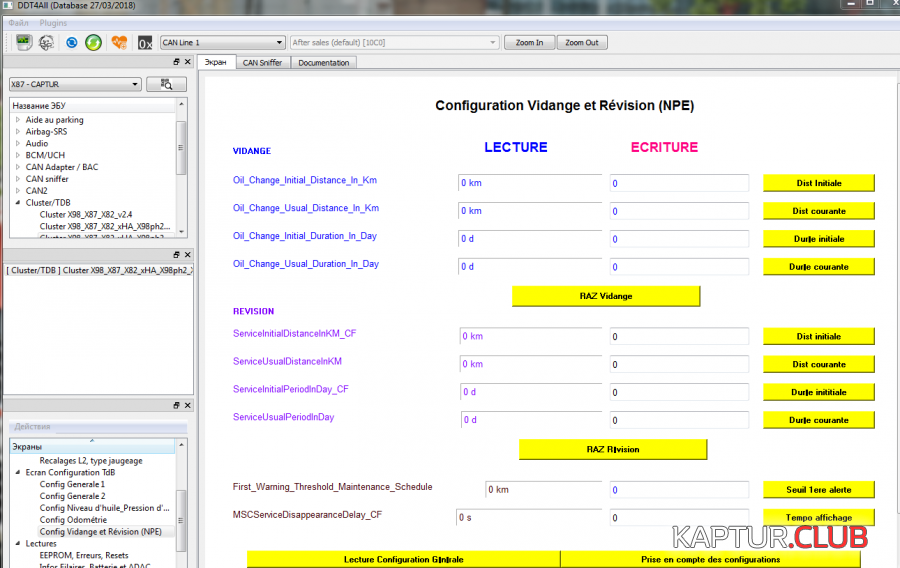Click Dist courante button for Oil_Change_Usual_Distance
Screen dimensions: 900x568
click(818, 211)
